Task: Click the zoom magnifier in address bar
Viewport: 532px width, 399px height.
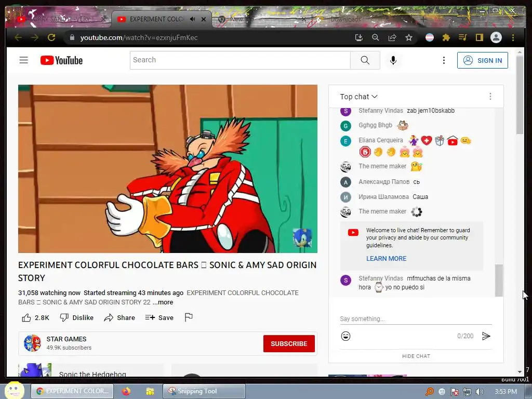Action: [375, 37]
